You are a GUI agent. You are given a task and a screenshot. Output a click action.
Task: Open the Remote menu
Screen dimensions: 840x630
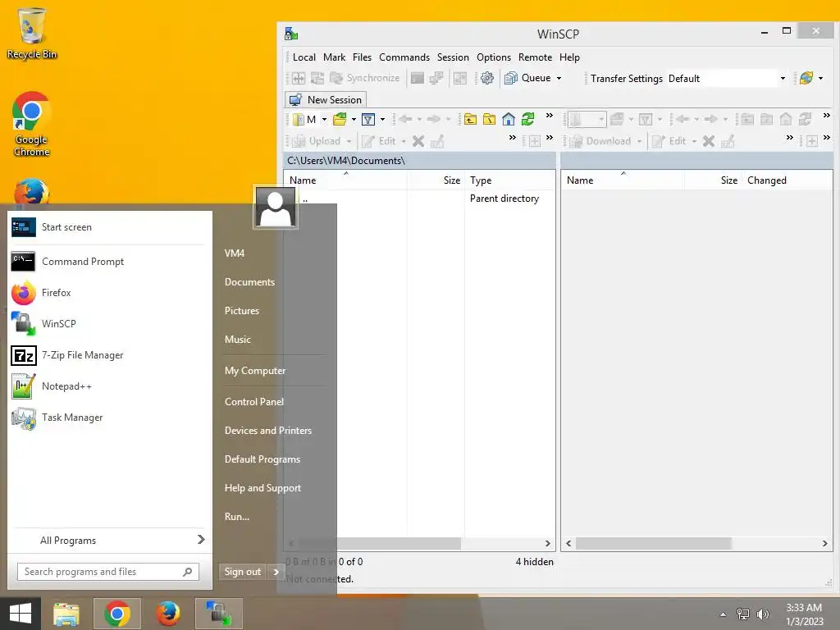pyautogui.click(x=535, y=57)
